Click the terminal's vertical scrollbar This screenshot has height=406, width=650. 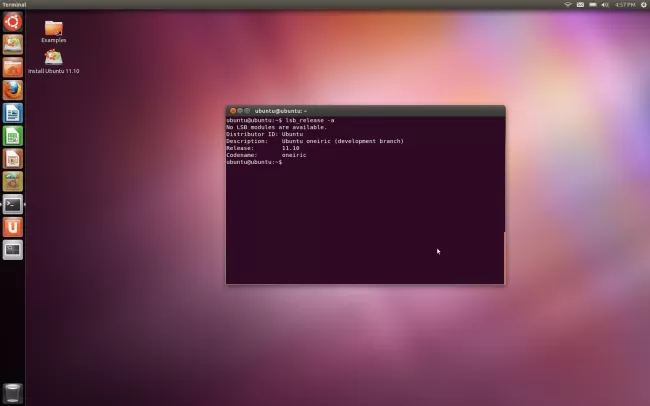tap(504, 258)
